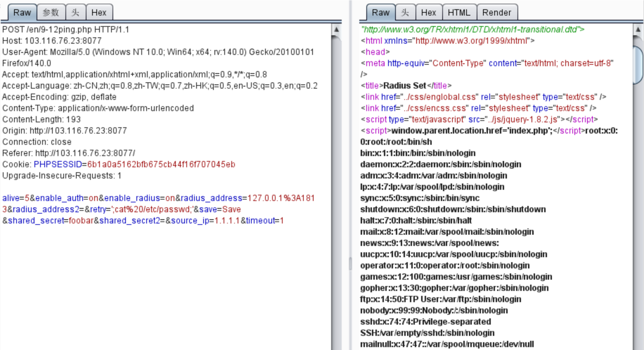
Task: Click the Content-Length: 193 header
Action: click(42, 120)
